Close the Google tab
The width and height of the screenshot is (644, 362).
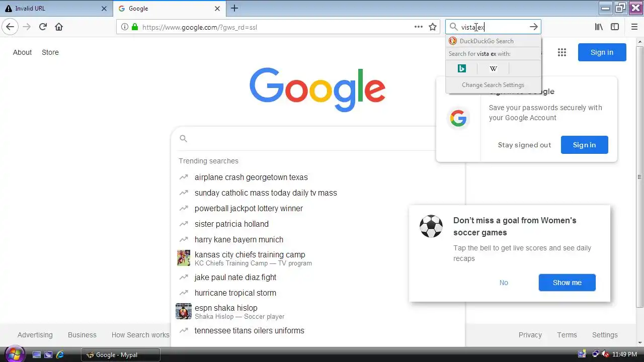pyautogui.click(x=217, y=9)
